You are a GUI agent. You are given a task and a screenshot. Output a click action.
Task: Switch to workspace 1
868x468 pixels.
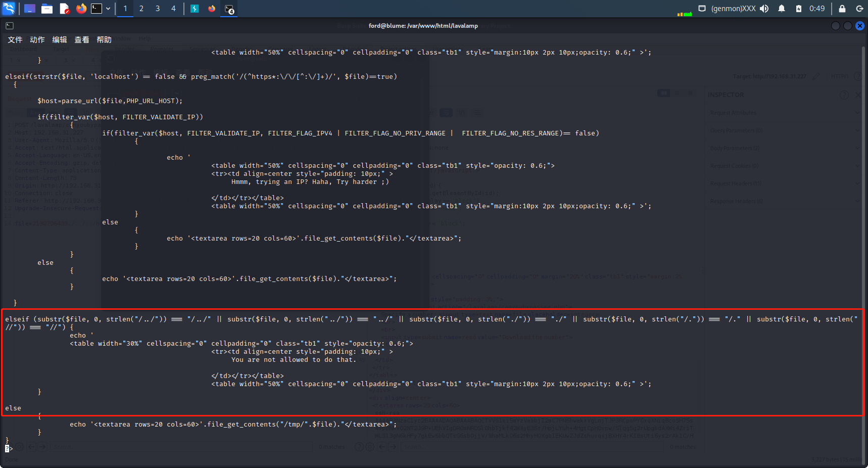[125, 9]
